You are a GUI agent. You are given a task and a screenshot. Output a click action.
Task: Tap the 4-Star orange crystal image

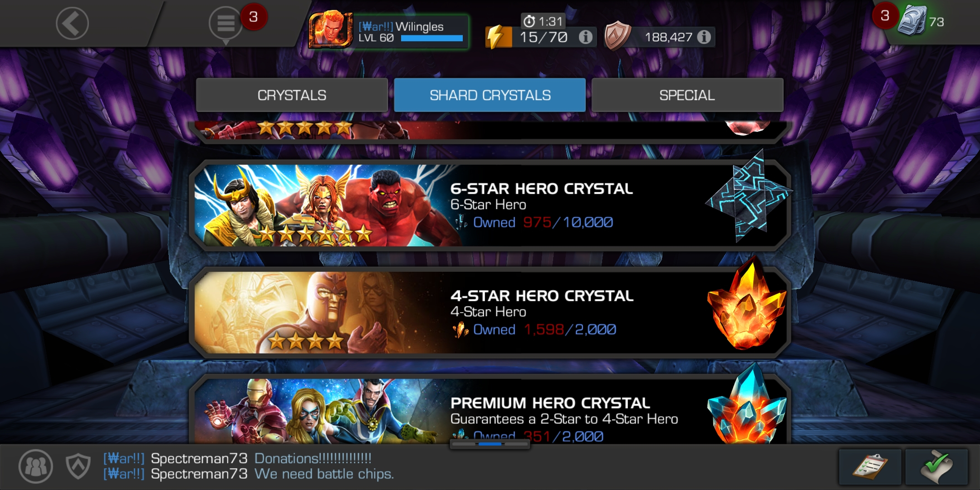coord(746,305)
